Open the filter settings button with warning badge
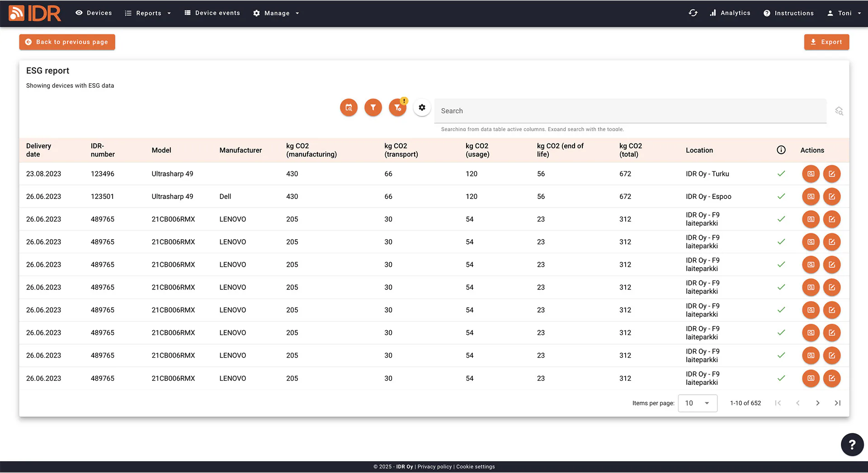 pyautogui.click(x=398, y=108)
